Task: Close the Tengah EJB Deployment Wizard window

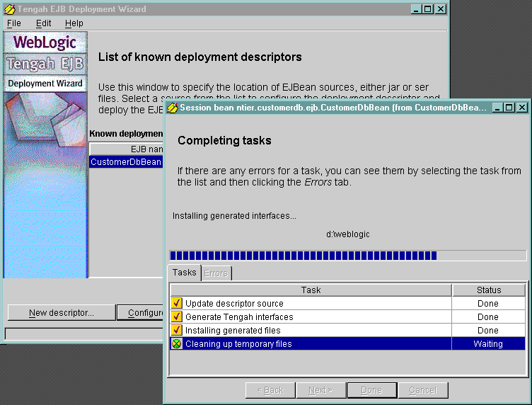Action: tap(441, 9)
